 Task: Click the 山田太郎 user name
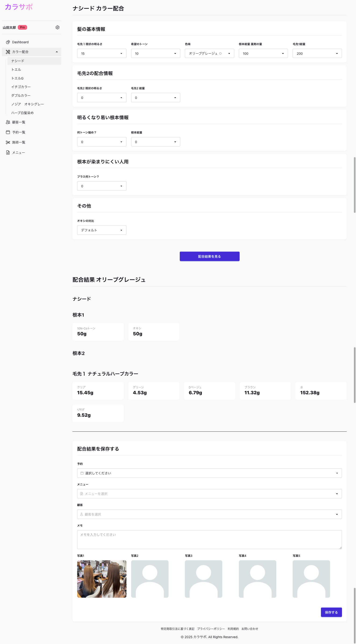click(9, 28)
